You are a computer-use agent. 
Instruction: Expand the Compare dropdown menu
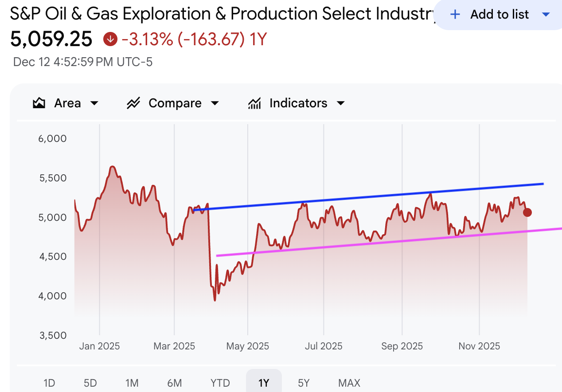pos(215,102)
